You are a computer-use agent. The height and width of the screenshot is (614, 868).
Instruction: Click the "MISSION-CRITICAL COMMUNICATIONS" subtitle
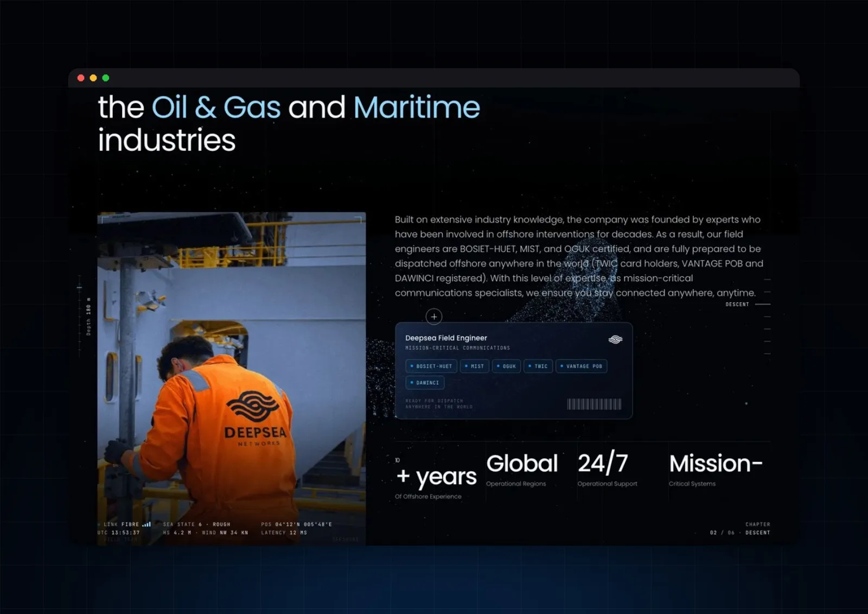point(457,348)
